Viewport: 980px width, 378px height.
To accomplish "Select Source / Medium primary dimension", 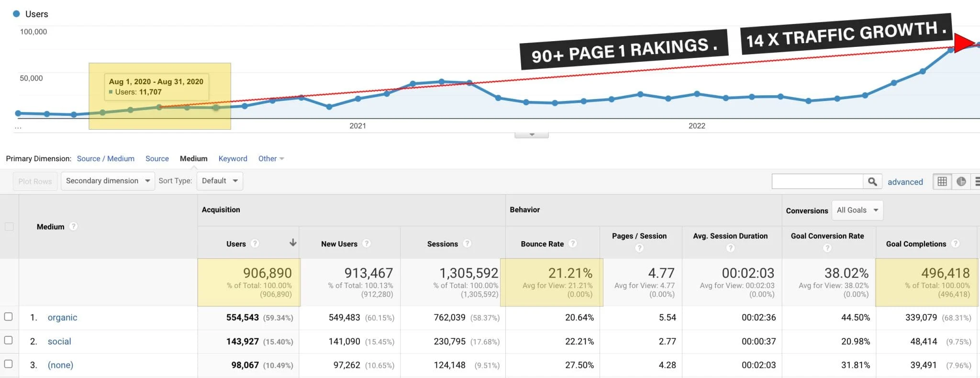I will pyautogui.click(x=105, y=159).
